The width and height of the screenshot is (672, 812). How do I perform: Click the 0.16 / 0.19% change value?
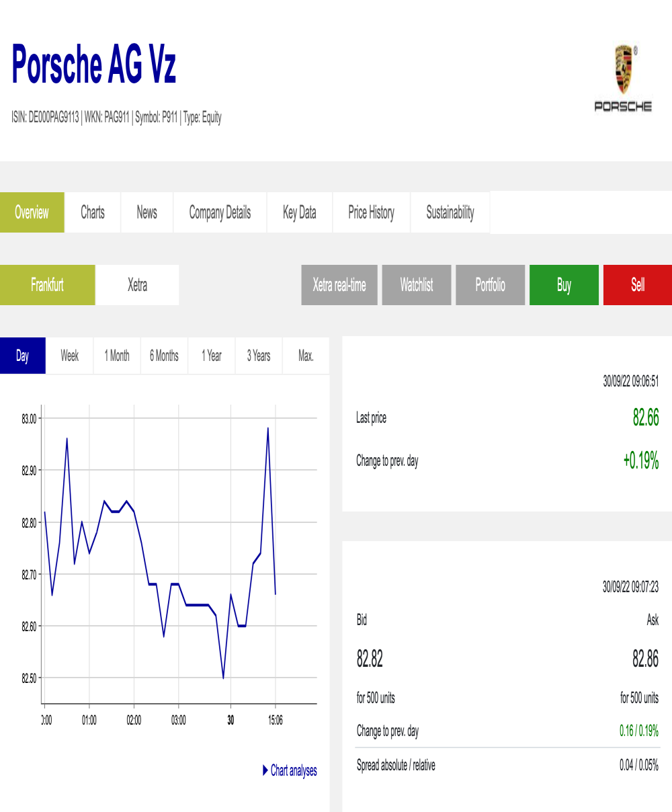coord(638,731)
